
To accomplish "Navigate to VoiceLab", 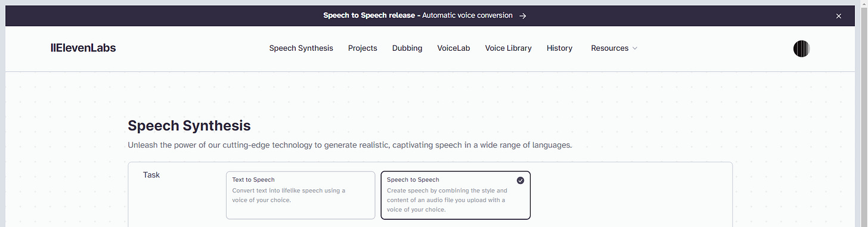I will 454,48.
